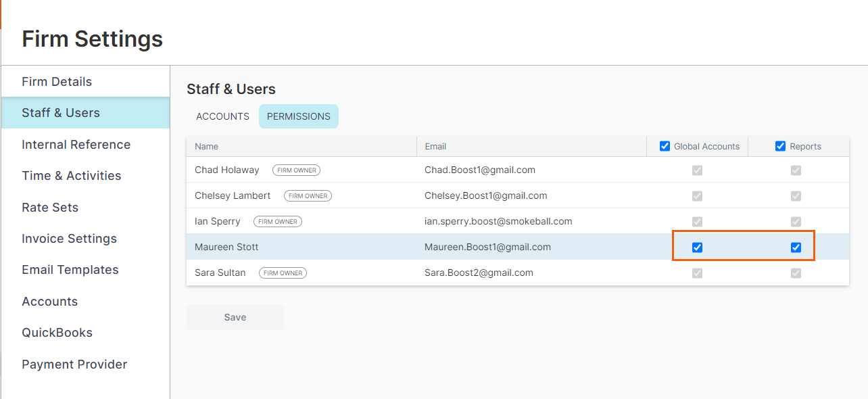Switch to the Accounts tab

coord(222,116)
